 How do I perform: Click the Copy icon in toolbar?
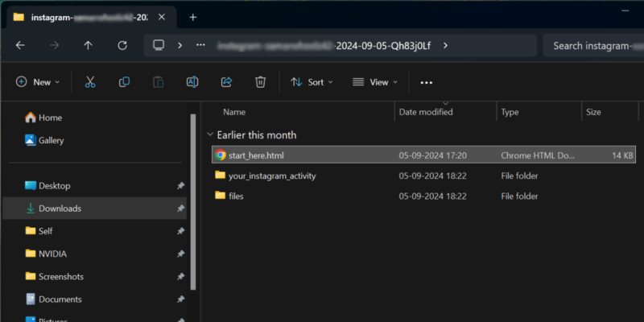[124, 82]
